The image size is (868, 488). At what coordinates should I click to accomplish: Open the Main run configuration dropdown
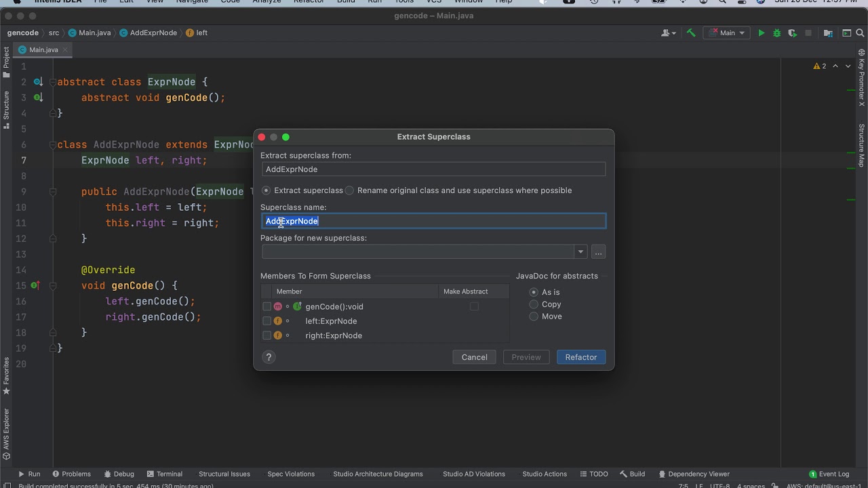click(727, 33)
